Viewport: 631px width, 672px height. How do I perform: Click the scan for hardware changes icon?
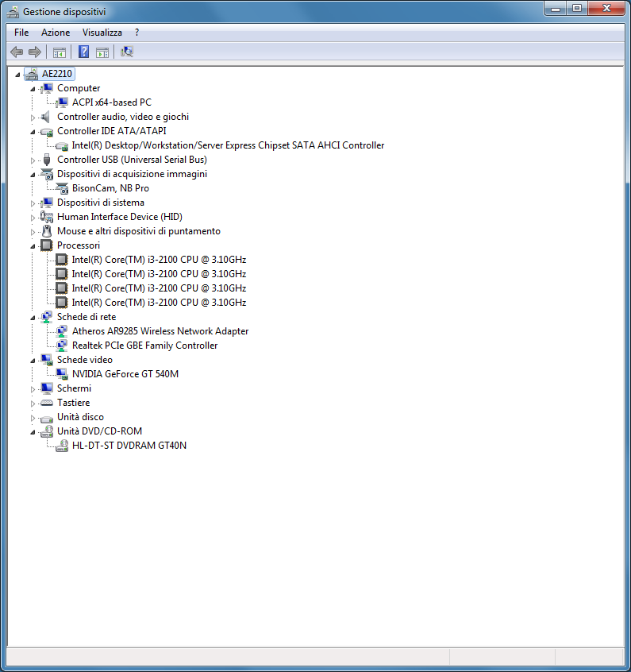pyautogui.click(x=126, y=52)
